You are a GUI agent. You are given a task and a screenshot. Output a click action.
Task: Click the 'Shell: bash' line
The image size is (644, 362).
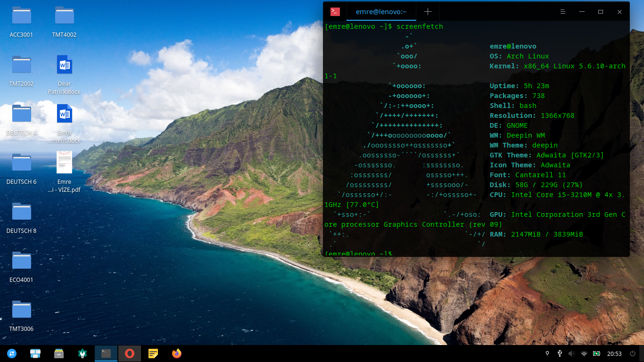coord(513,106)
